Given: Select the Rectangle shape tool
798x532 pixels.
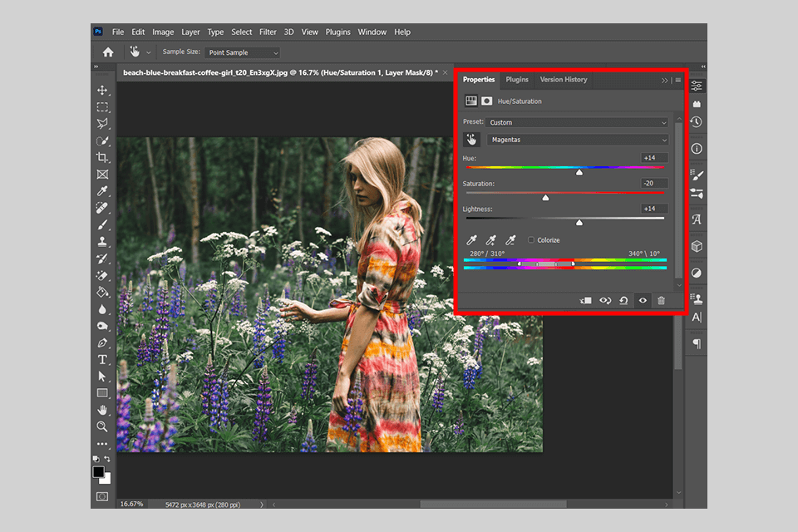Looking at the screenshot, I should click(102, 393).
